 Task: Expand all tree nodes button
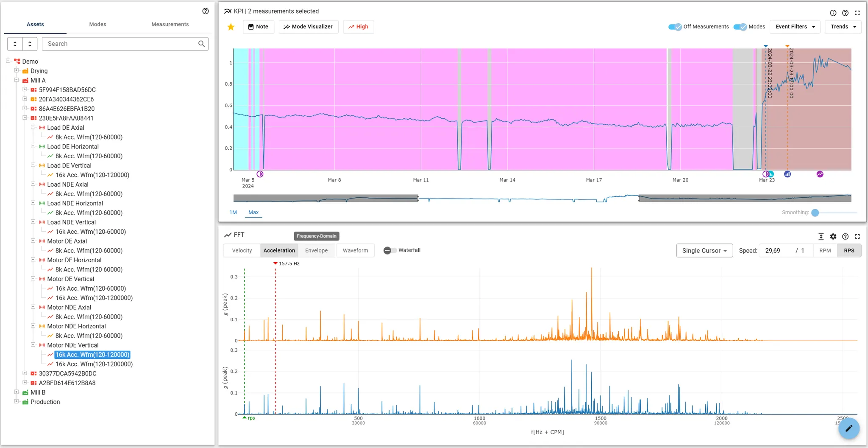coord(30,44)
